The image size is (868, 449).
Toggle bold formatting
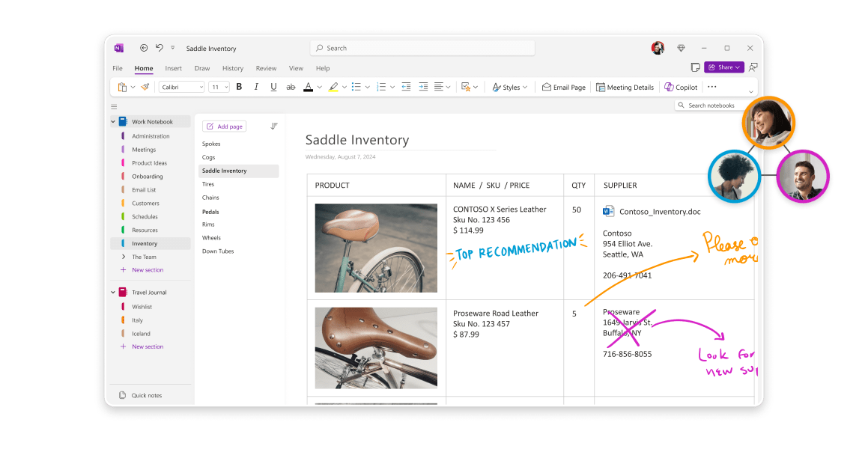[x=239, y=87]
